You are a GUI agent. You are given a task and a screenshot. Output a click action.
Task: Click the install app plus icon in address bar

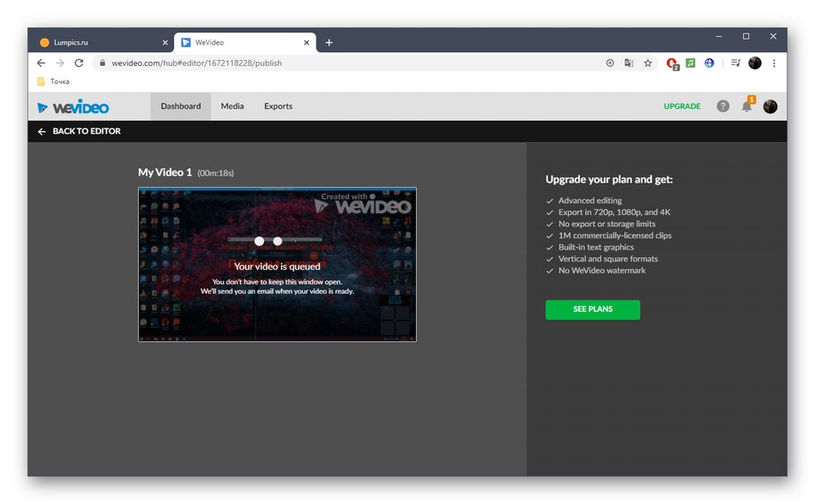tap(610, 63)
